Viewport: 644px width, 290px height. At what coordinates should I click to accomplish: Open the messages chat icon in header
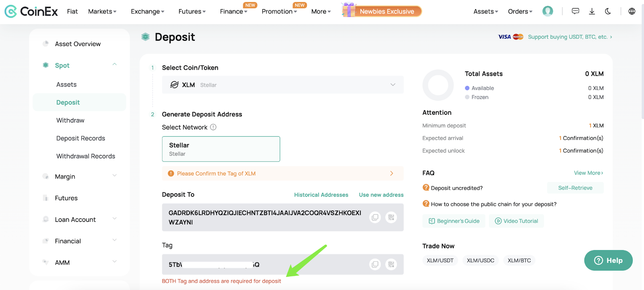click(x=576, y=11)
